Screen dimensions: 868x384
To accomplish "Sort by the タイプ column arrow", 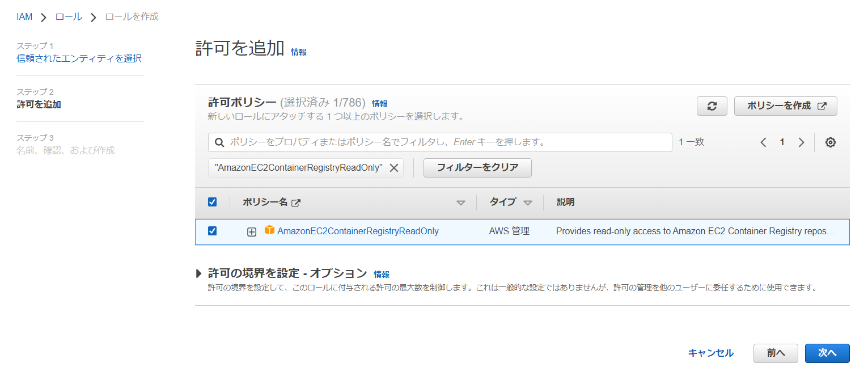I will click(528, 202).
